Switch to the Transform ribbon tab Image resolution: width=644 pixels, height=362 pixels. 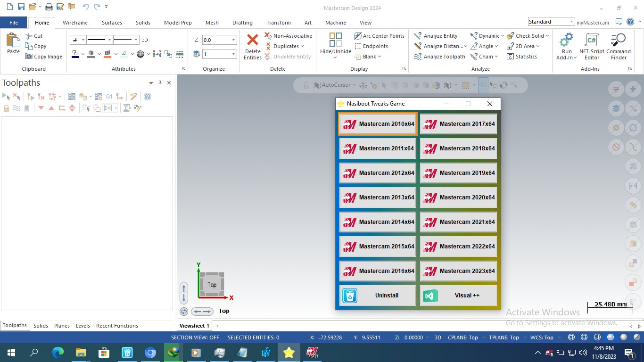tap(279, 23)
